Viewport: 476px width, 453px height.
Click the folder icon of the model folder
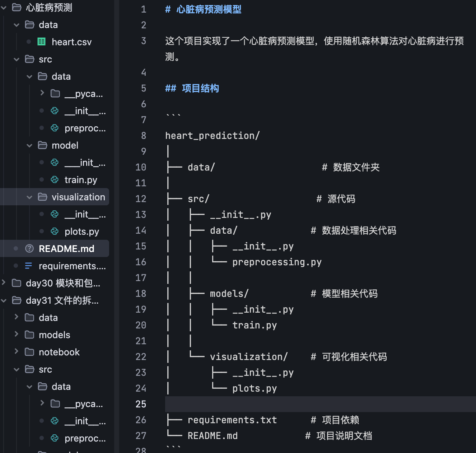click(42, 145)
